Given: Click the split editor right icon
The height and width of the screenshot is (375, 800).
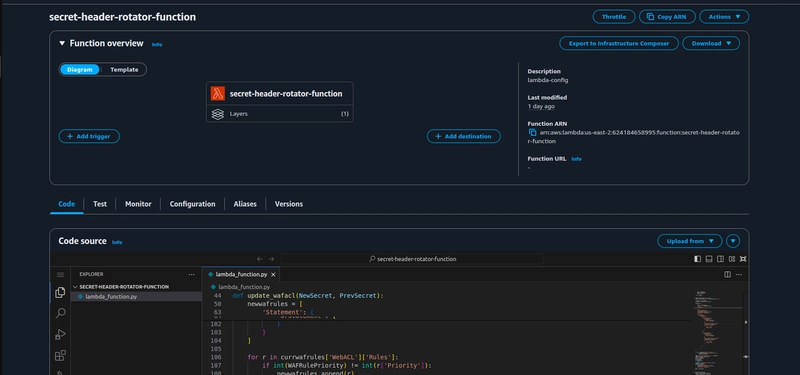Looking at the screenshot, I should [x=728, y=274].
